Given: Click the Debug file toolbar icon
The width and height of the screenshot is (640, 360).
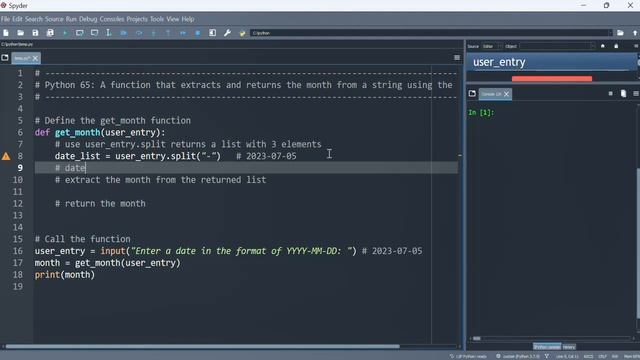Looking at the screenshot, I should click(124, 33).
